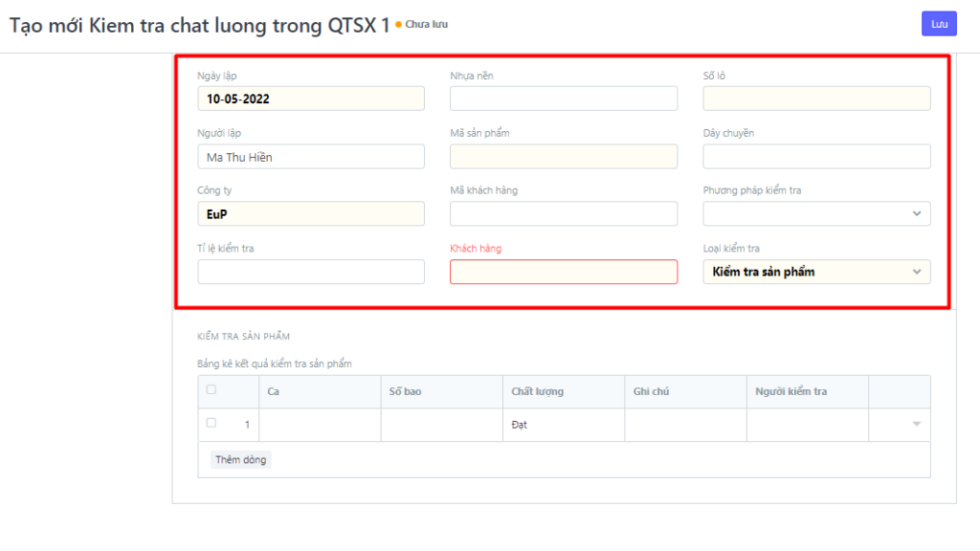Screen dimensions: 980x551
Task: Click the Chất lượng cell showing Đạt
Action: point(564,425)
